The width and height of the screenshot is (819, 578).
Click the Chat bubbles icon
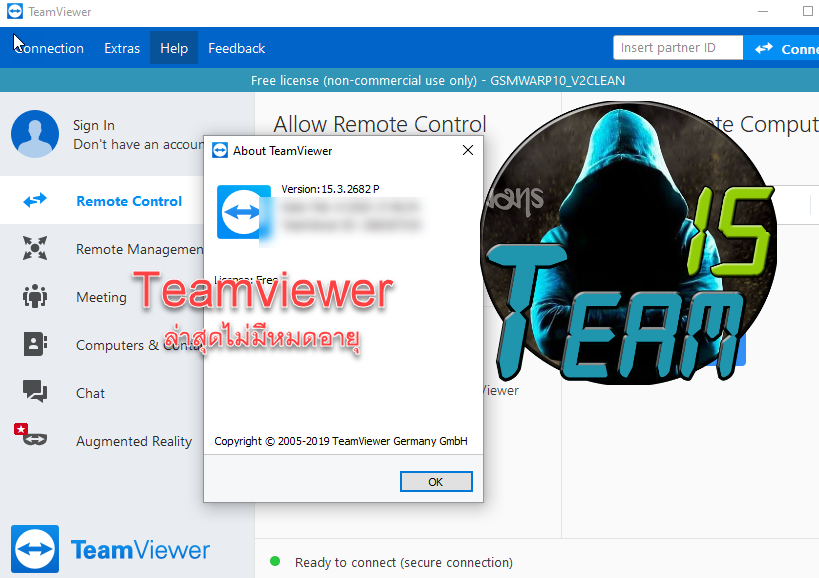pos(35,391)
